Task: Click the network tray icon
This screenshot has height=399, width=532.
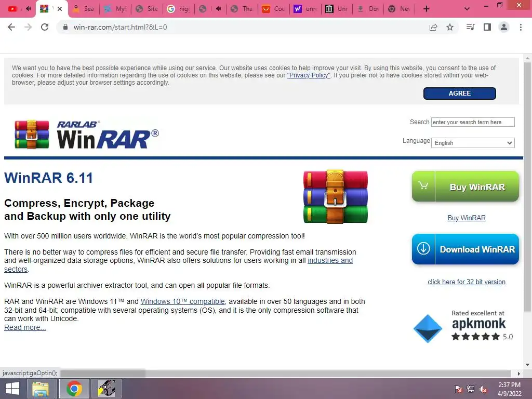Action: click(471, 389)
